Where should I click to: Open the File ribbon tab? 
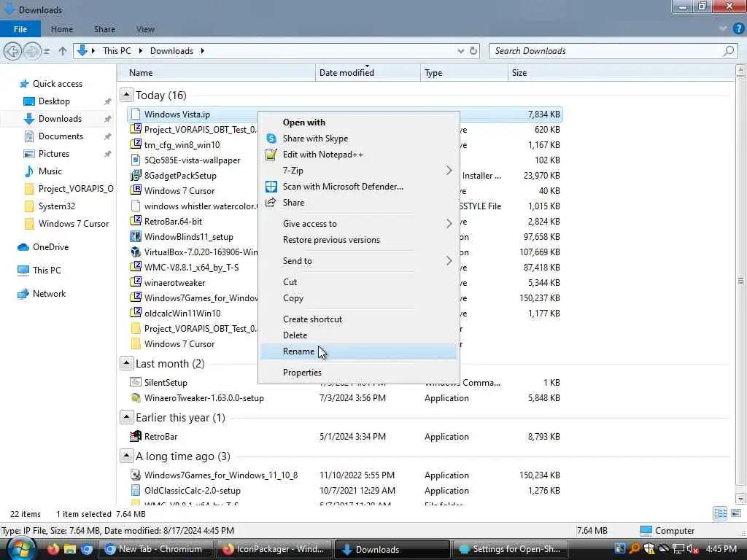[x=20, y=29]
